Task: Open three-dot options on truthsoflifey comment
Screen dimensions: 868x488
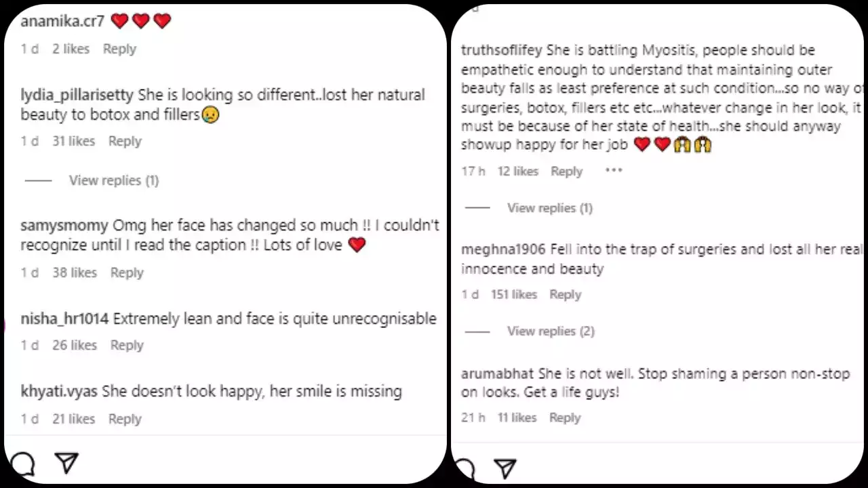Action: tap(614, 170)
